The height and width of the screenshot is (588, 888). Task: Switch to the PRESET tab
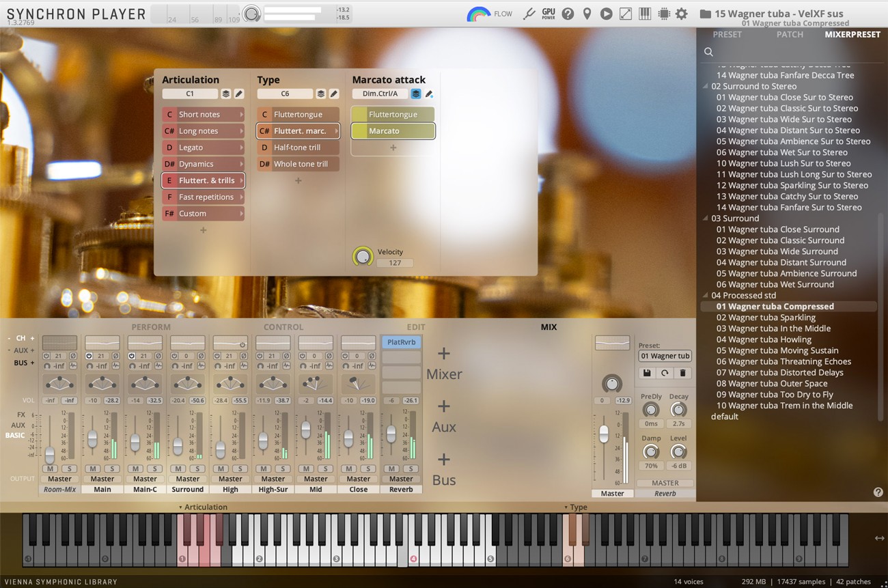point(727,35)
